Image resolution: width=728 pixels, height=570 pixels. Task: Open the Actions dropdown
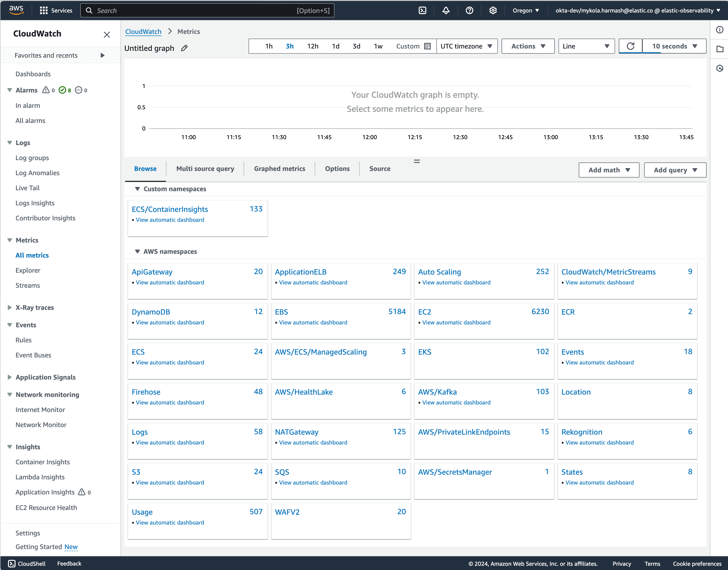(527, 46)
